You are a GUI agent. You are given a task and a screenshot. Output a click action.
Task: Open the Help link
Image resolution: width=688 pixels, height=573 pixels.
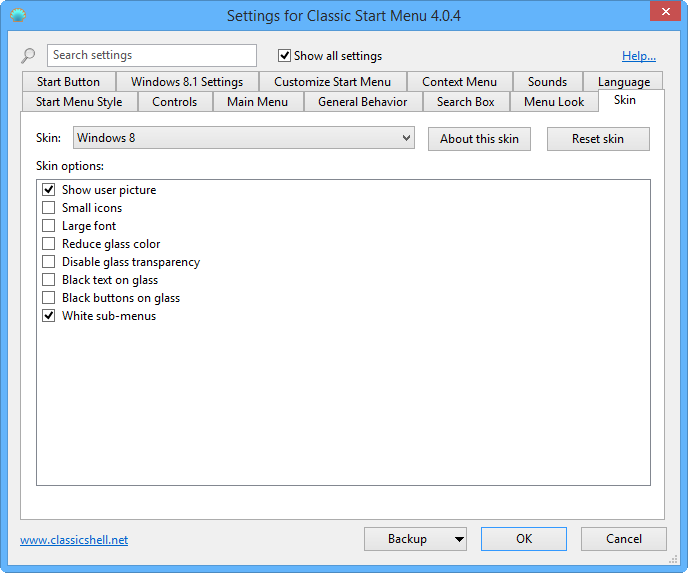point(639,56)
